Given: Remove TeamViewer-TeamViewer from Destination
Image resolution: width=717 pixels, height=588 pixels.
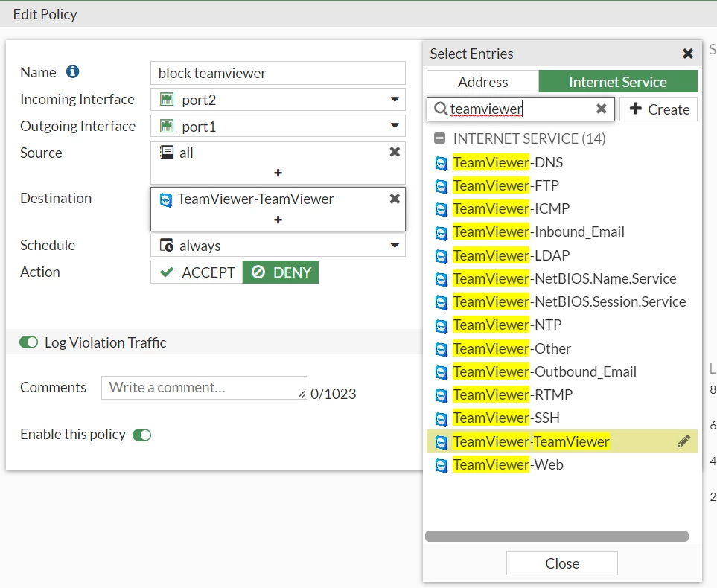Looking at the screenshot, I should pyautogui.click(x=395, y=199).
